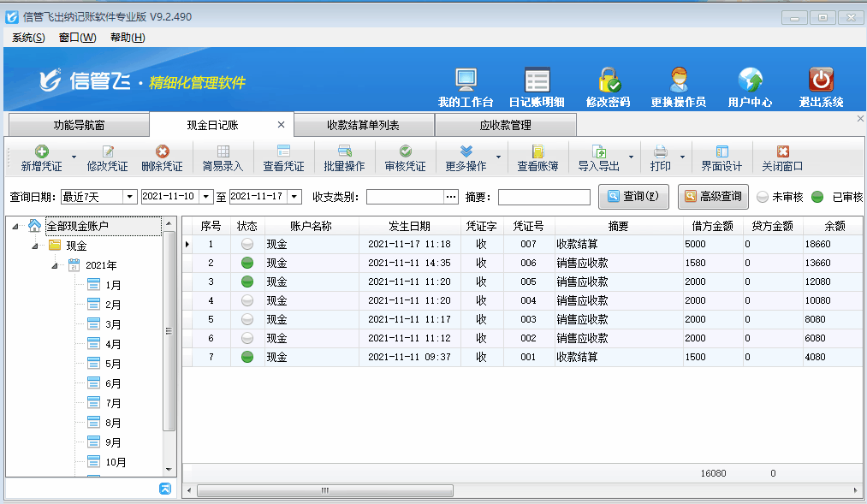
Task: Open My Workbench (我的工作台) icon
Action: click(466, 80)
